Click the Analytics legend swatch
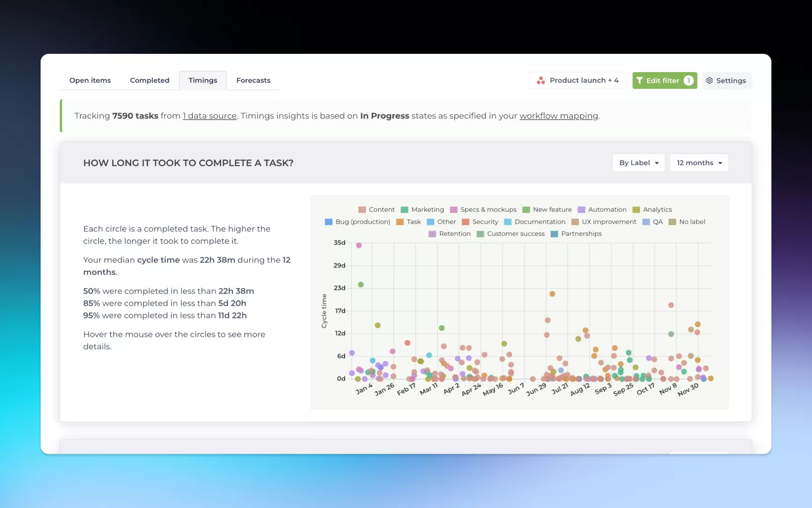 [636, 209]
